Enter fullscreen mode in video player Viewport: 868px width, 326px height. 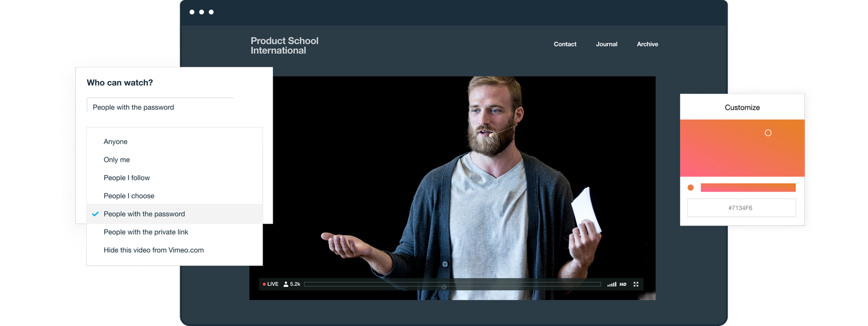[636, 284]
